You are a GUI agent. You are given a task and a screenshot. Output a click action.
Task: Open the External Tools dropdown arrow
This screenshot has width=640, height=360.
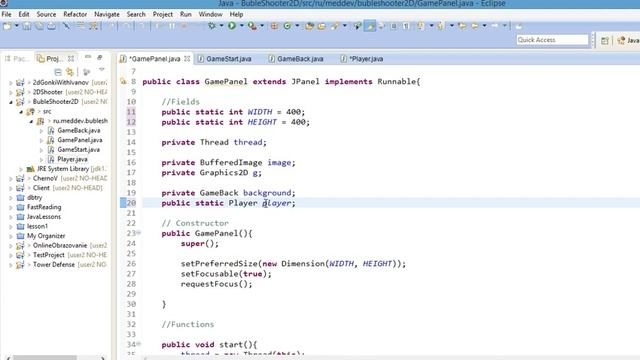pos(262,26)
